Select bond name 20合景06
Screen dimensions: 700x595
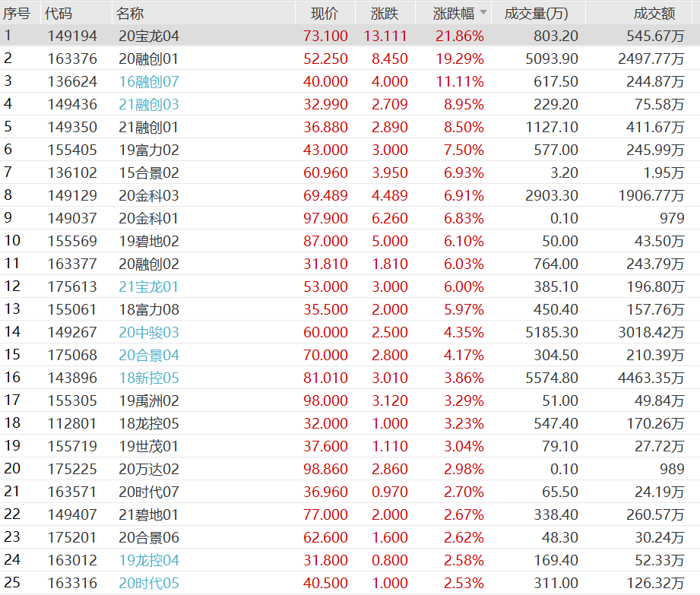pos(149,537)
